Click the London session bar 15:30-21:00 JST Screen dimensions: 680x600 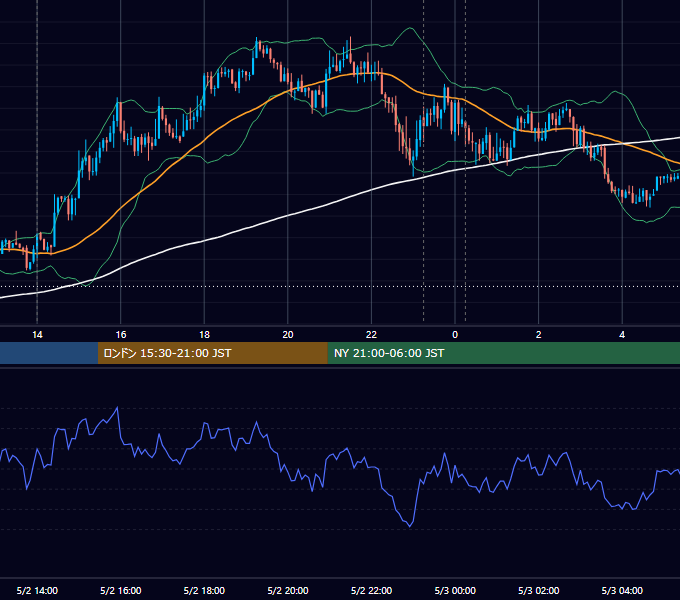(x=212, y=353)
